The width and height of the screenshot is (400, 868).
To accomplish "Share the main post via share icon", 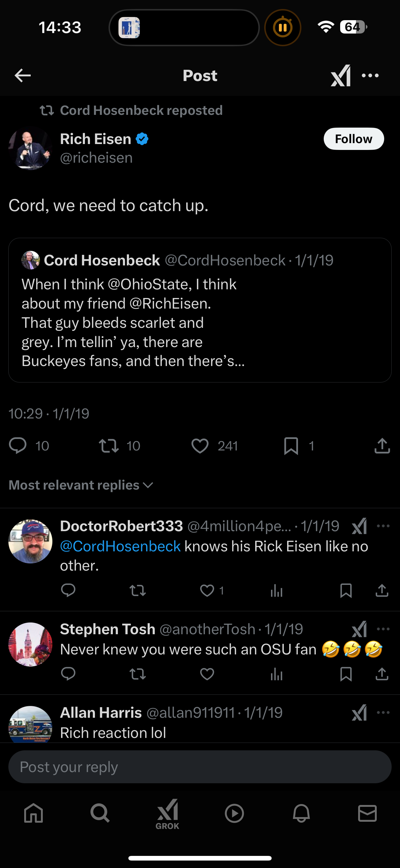I will click(x=382, y=446).
